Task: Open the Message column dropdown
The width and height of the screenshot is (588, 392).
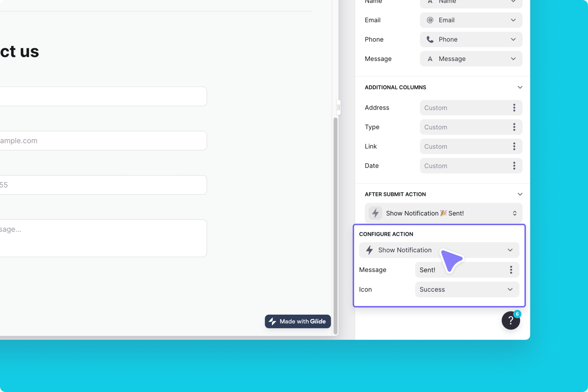Action: point(471,59)
